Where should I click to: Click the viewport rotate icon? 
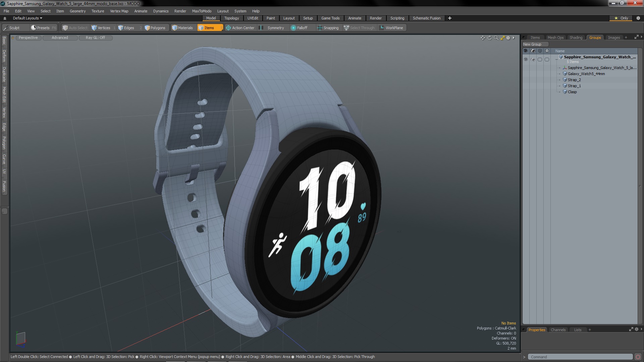[489, 38]
